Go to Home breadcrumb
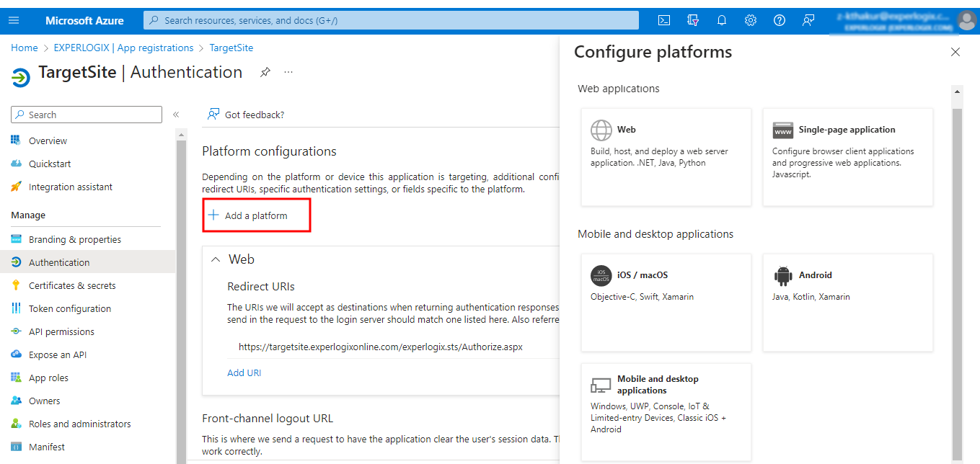This screenshot has width=980, height=464. tap(25, 48)
